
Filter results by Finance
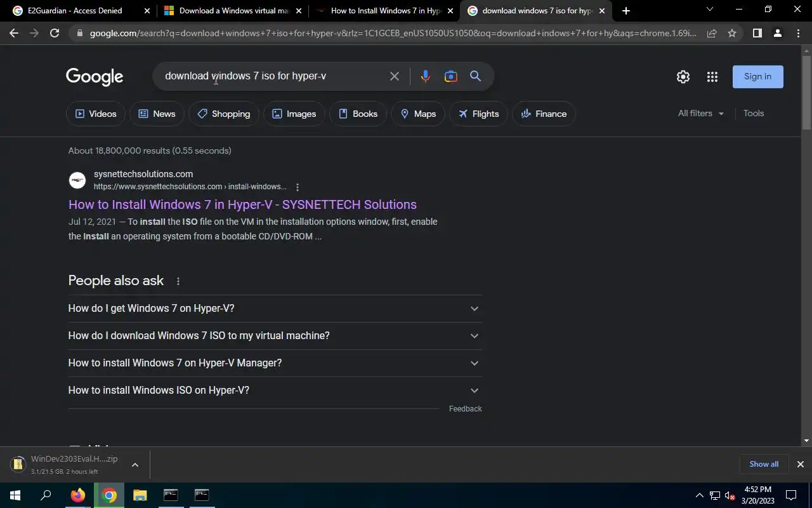click(544, 114)
